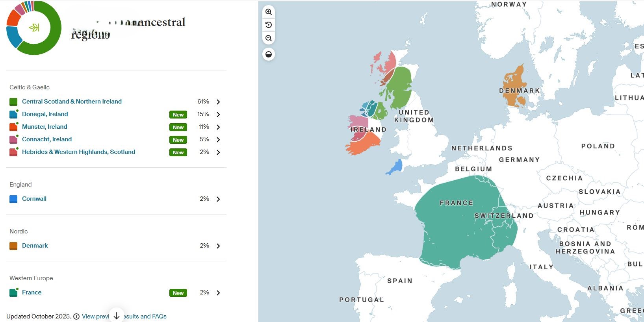The image size is (644, 322).
Task: Click the 61% value
Action: [203, 102]
